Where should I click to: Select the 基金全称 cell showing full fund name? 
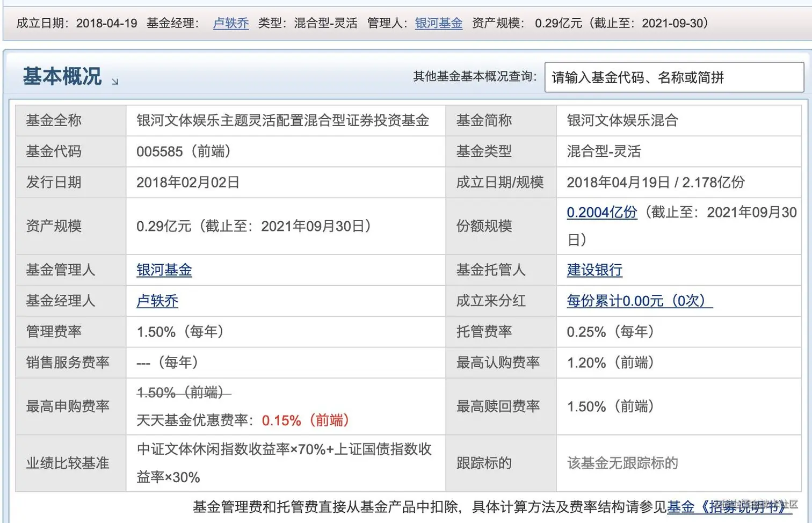click(283, 120)
